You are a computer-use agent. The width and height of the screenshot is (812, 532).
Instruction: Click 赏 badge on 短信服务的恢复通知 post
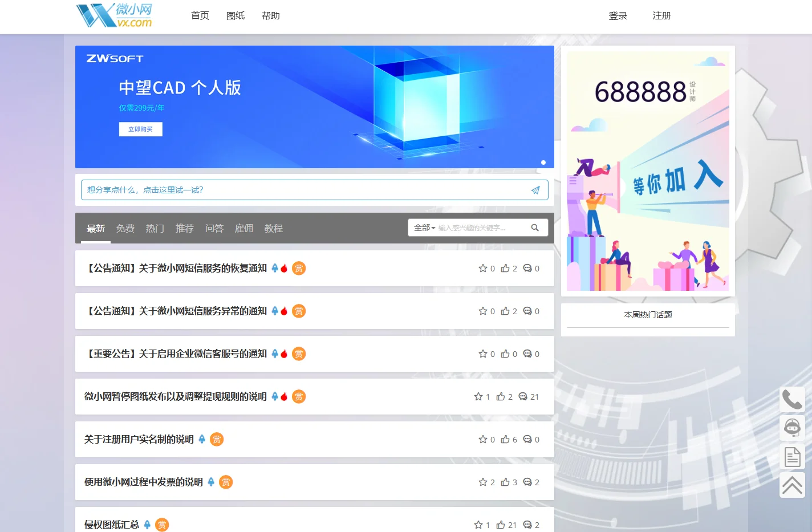(299, 269)
